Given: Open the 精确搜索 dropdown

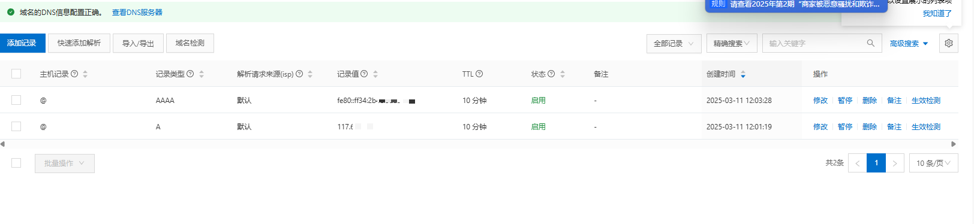Looking at the screenshot, I should [732, 43].
